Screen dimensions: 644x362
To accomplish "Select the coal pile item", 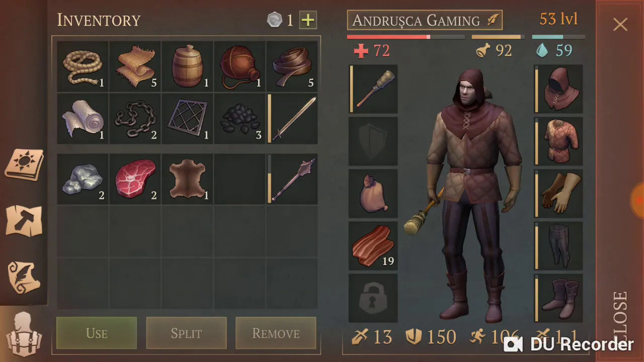I will coord(240,119).
